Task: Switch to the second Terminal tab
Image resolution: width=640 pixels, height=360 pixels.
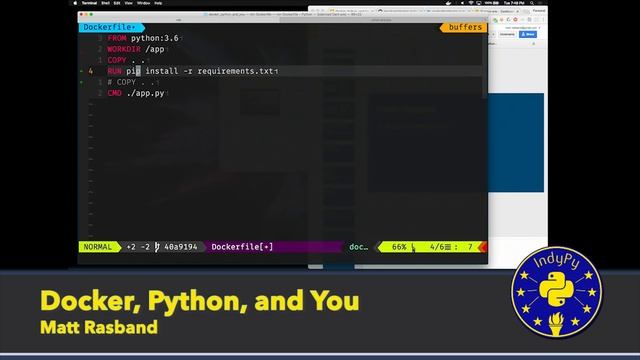Action: point(382,20)
